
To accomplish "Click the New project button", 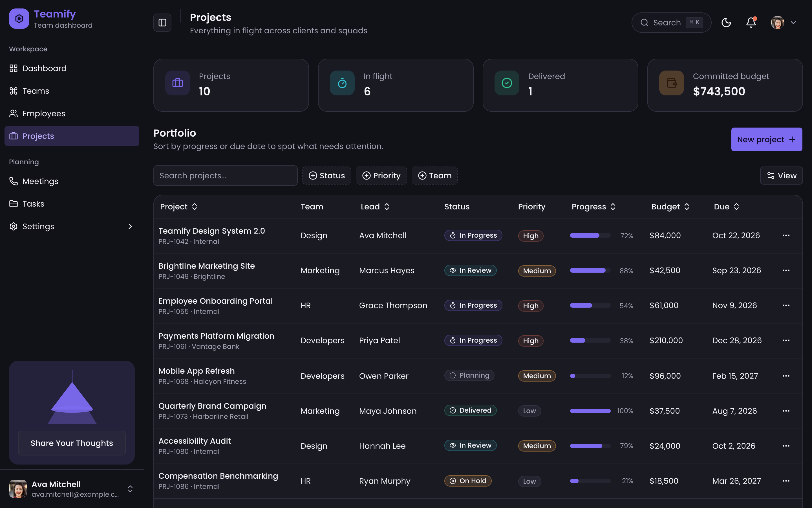I will pyautogui.click(x=767, y=139).
